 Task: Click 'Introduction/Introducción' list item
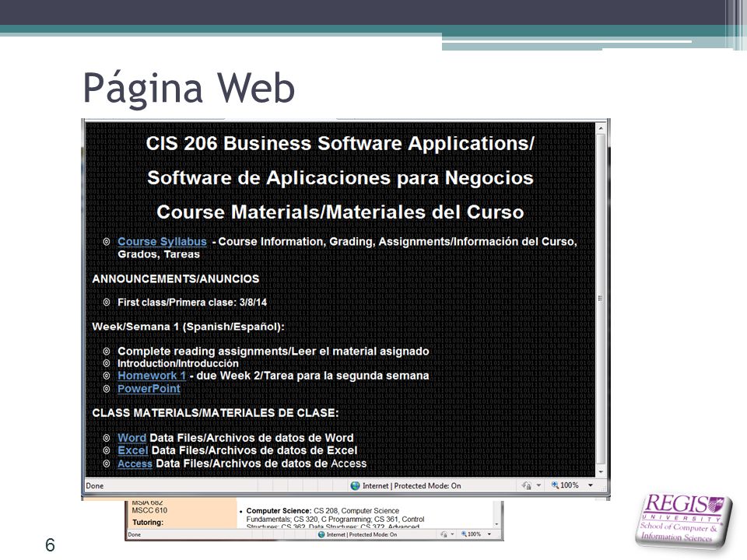tap(178, 363)
